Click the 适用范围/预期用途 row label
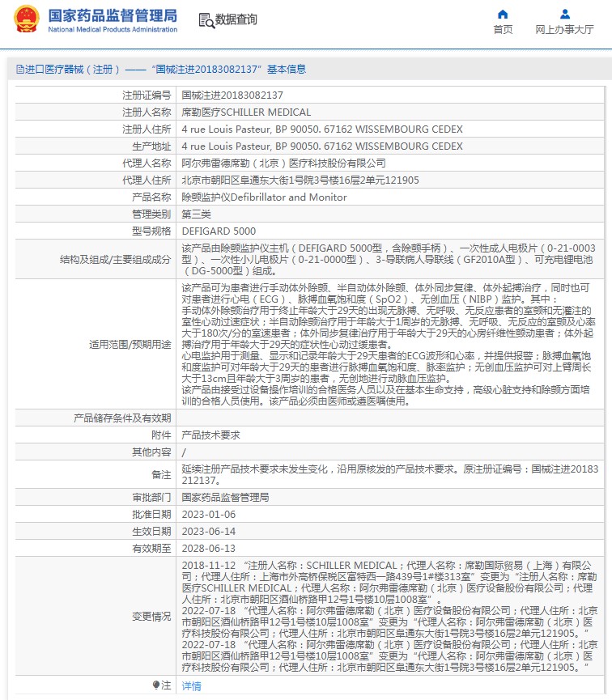612x700 pixels. point(130,344)
